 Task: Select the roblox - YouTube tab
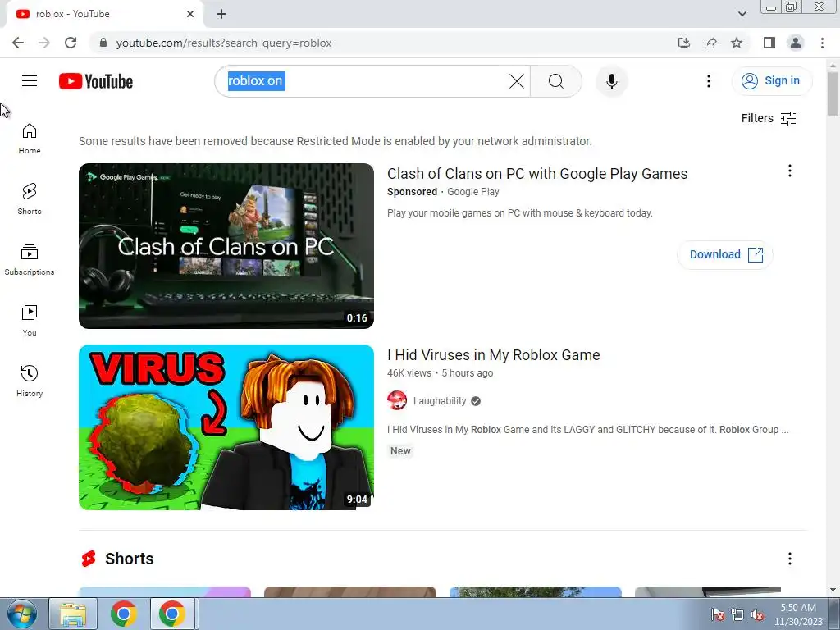[104, 14]
